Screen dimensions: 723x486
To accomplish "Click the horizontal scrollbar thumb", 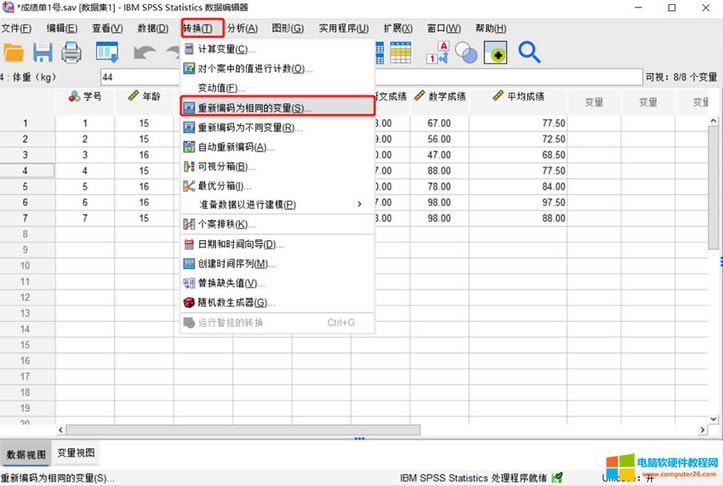I will [x=243, y=430].
